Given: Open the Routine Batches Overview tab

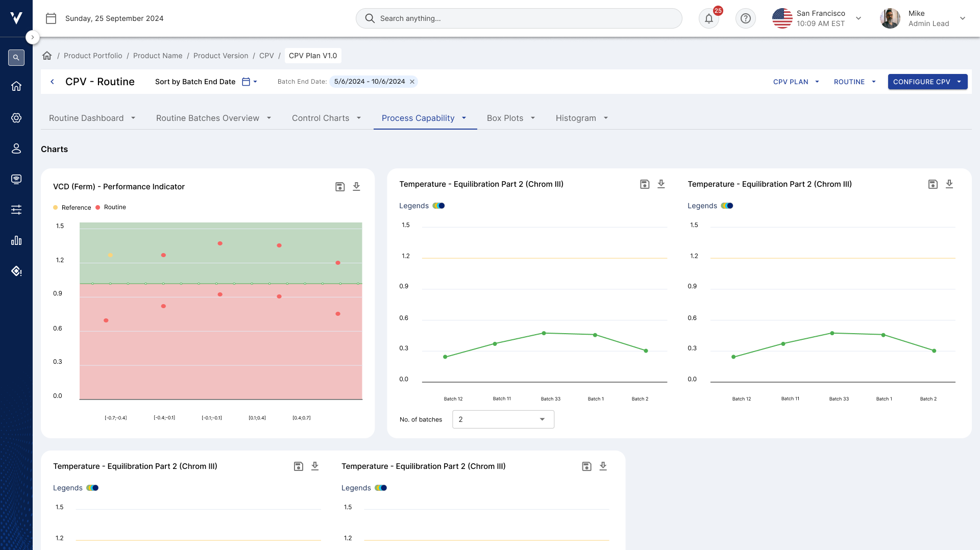Looking at the screenshot, I should [x=213, y=118].
